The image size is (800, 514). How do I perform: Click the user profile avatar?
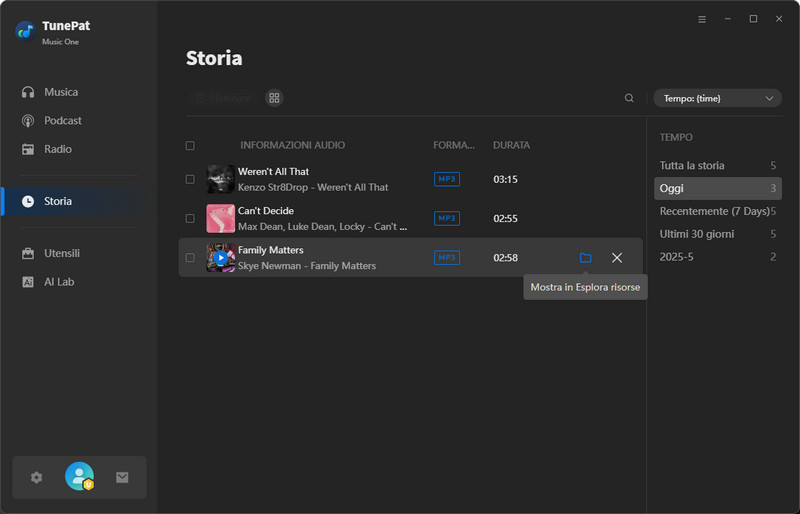(79, 477)
